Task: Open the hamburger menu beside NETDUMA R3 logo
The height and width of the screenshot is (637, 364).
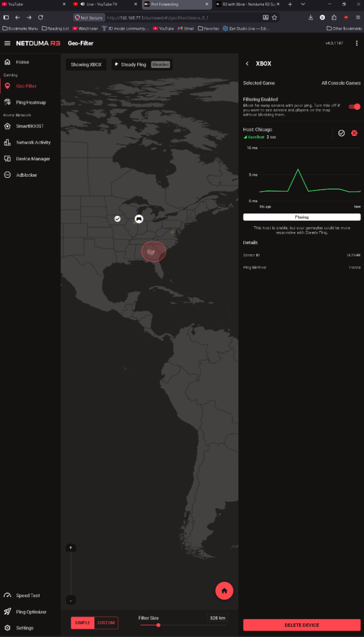Action: (7, 43)
